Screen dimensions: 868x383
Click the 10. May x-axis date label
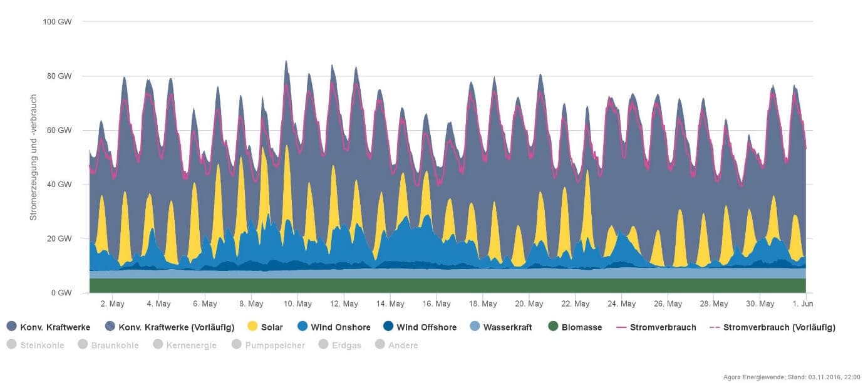click(x=297, y=304)
